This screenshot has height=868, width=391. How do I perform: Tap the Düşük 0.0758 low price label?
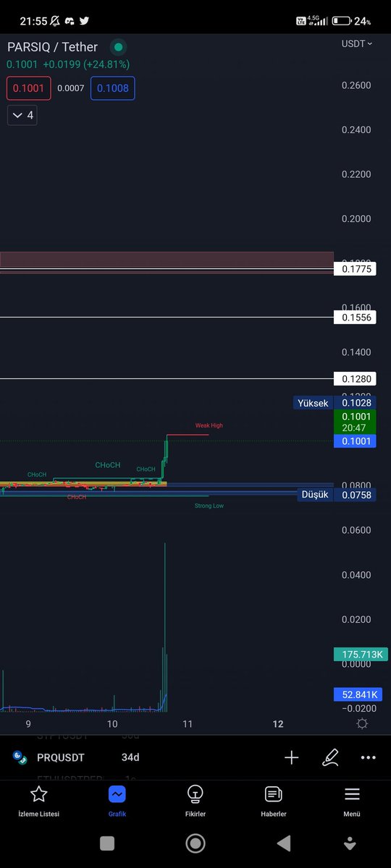337,495
